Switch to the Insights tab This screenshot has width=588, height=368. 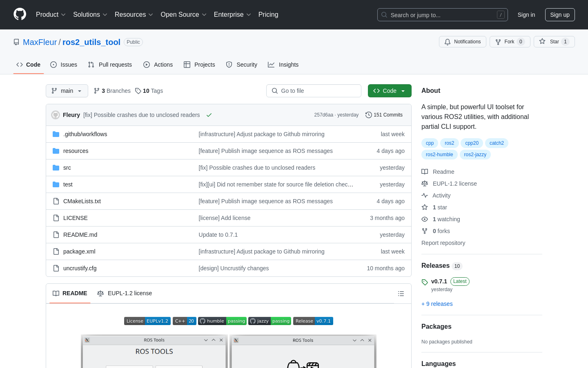(283, 65)
